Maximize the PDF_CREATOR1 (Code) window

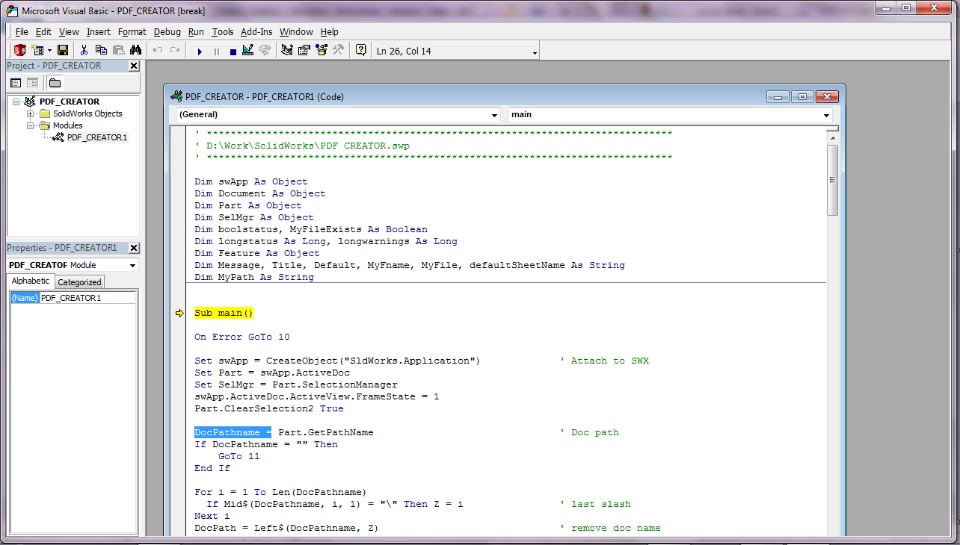pos(802,97)
